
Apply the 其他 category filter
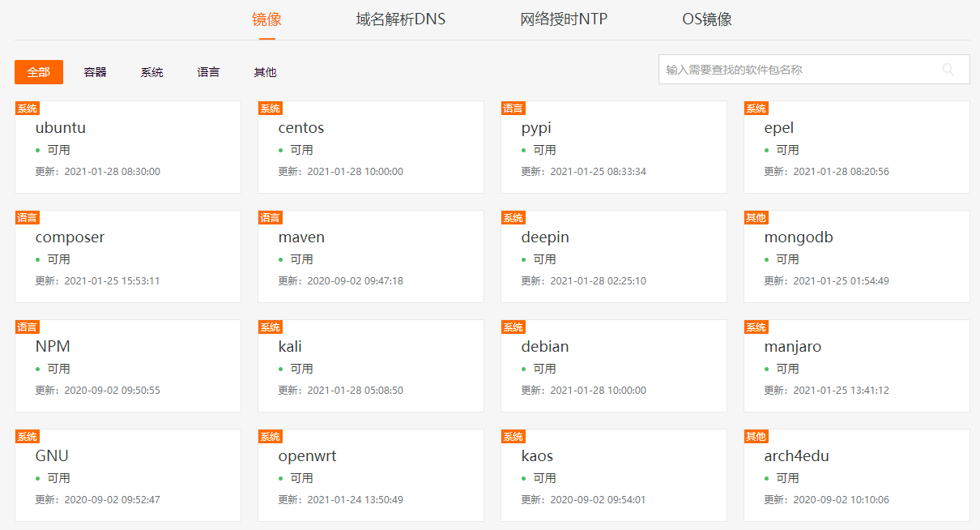(264, 71)
